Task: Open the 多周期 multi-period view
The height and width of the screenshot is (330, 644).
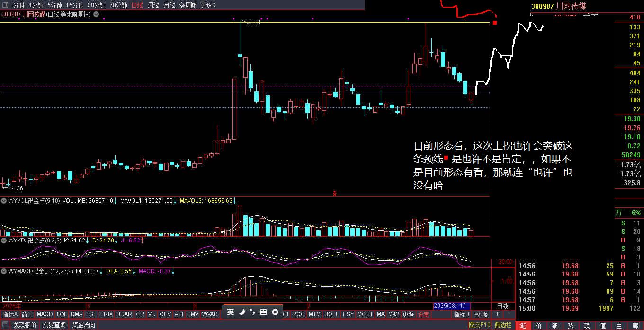Action: coord(188,5)
